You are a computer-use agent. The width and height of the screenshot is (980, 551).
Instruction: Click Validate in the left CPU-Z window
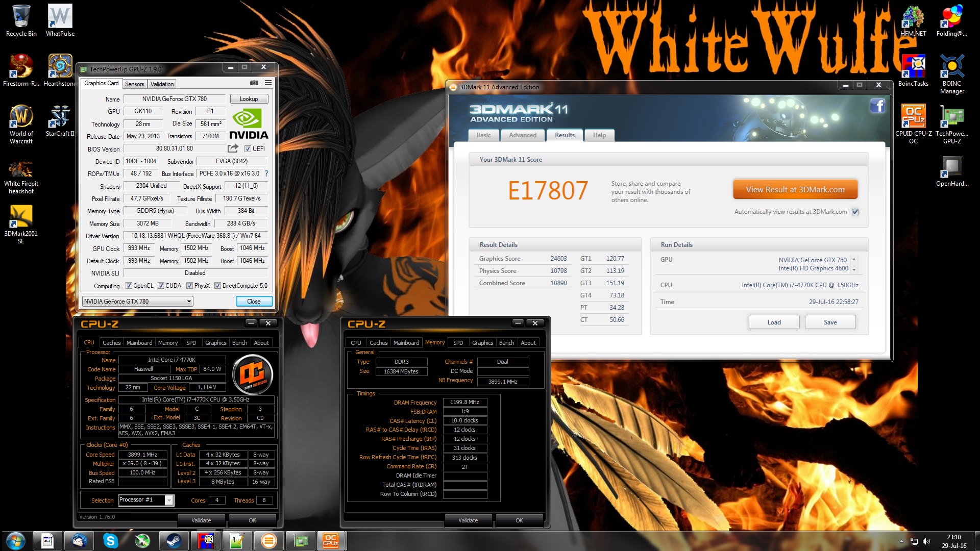click(201, 520)
